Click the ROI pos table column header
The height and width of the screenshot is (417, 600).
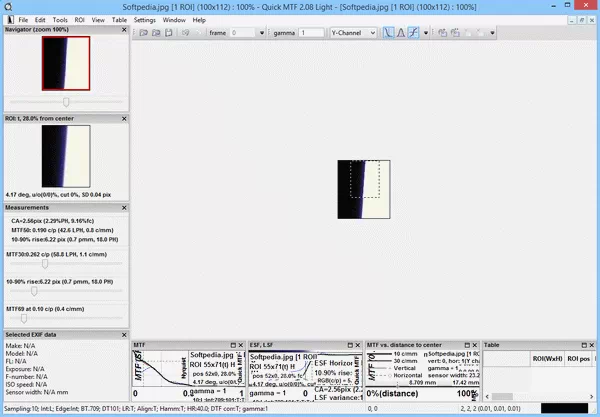[x=579, y=359]
